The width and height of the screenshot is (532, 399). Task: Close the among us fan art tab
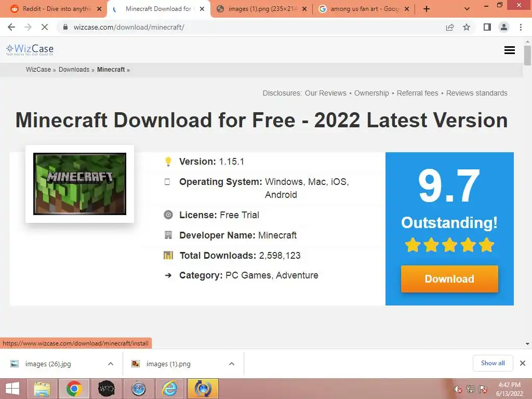407,9
